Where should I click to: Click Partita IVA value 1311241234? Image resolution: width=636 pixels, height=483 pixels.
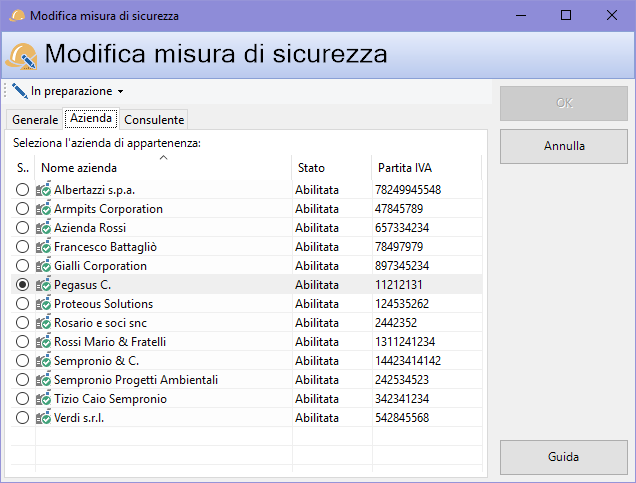[405, 342]
